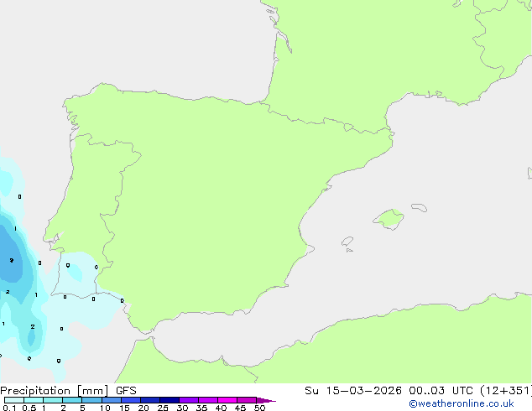Open the weatheronline.co.uk copyright link
The width and height of the screenshot is (532, 411).
pyautogui.click(x=462, y=403)
